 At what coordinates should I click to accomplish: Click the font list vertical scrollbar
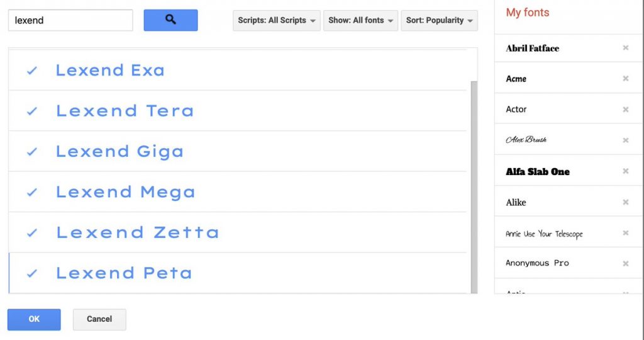(474, 187)
